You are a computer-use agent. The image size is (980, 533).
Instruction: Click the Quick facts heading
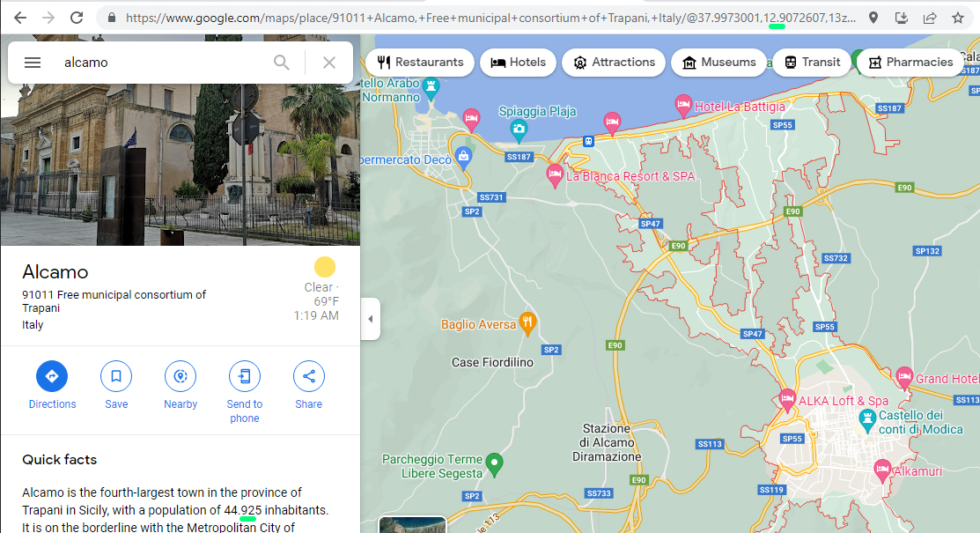[59, 460]
